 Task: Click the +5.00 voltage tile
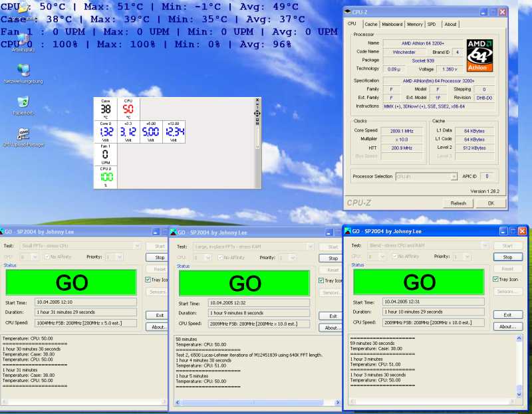tap(151, 132)
